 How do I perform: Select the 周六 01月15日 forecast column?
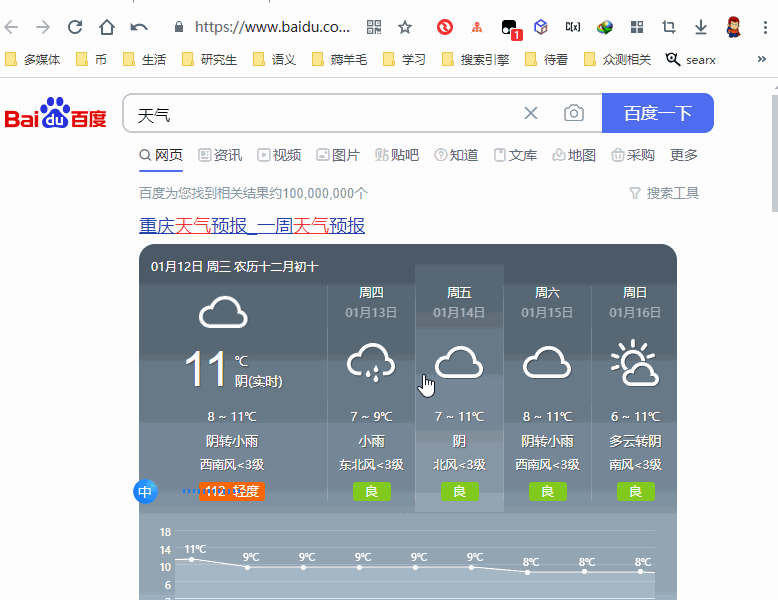coord(547,392)
